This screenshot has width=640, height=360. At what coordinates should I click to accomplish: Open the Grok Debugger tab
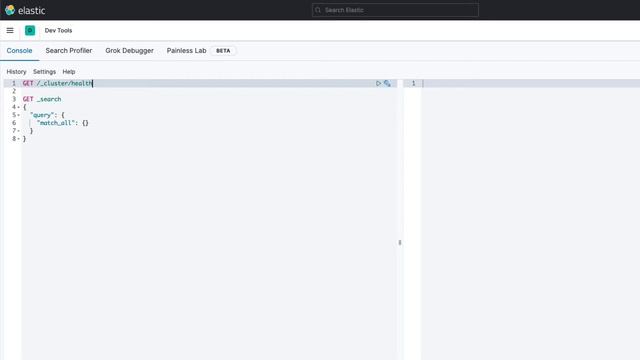tap(129, 51)
